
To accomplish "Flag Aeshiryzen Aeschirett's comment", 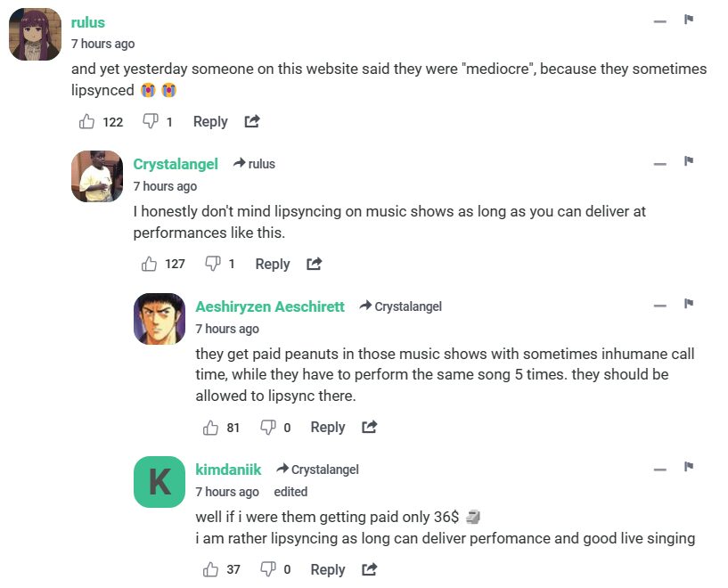I will point(689,304).
